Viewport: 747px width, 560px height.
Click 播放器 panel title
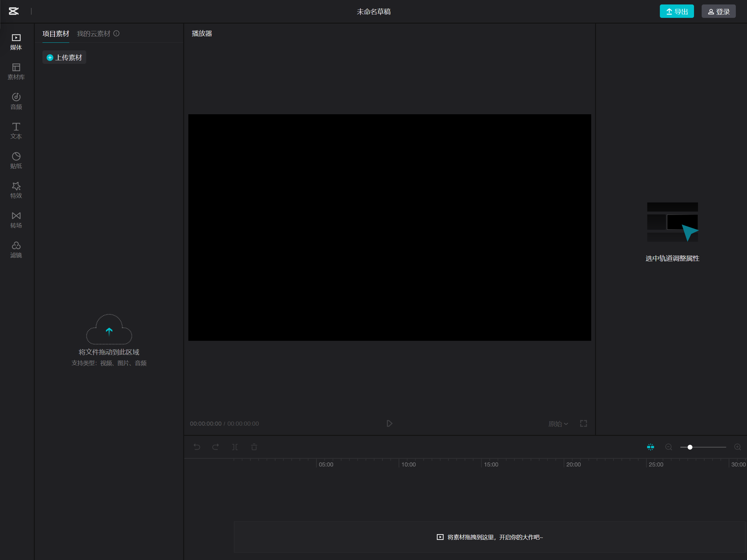point(202,34)
